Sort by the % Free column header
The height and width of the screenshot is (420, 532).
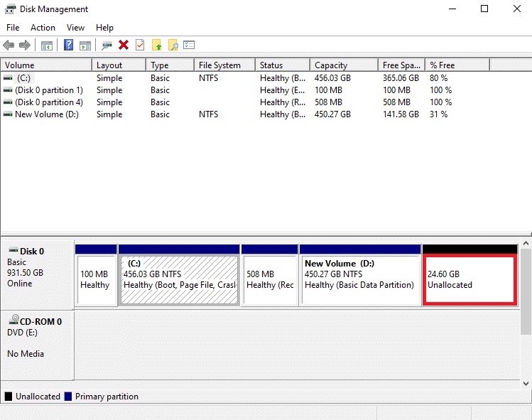[458, 65]
